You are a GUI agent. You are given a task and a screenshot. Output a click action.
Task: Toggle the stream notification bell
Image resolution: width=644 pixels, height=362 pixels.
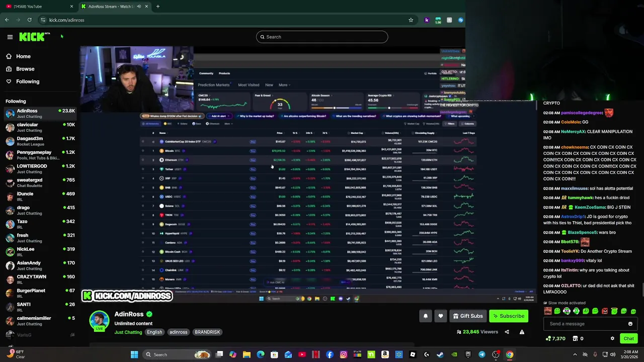pos(426,316)
